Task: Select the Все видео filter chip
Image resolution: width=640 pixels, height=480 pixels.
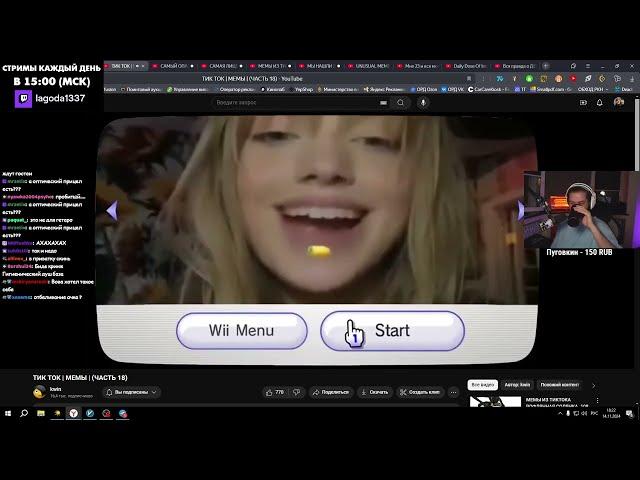Action: point(483,385)
